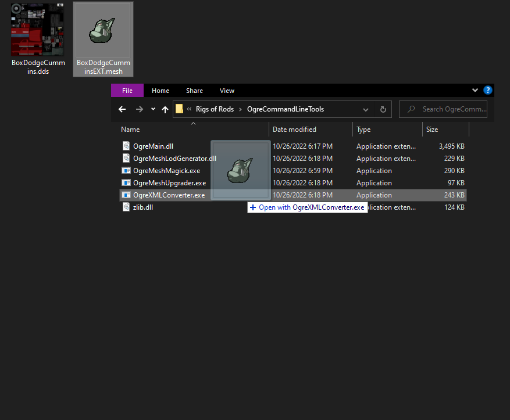Sort files by Type column

363,130
